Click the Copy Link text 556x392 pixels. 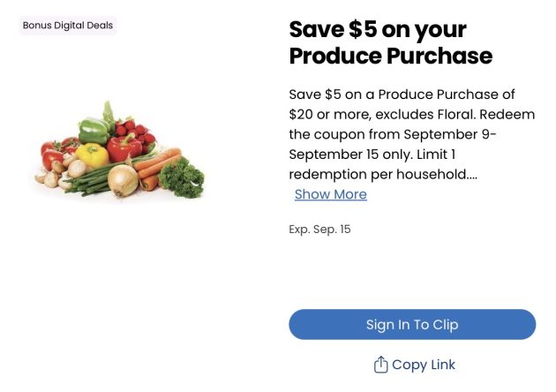(424, 365)
